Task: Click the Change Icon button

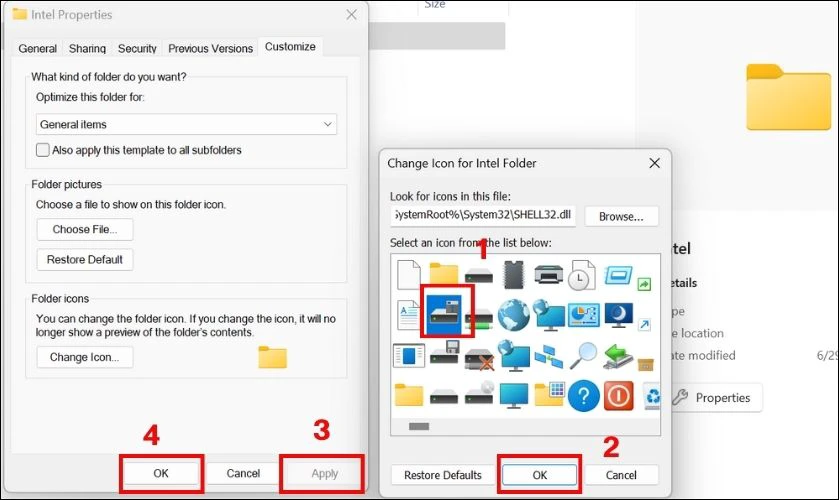Action: pyautogui.click(x=85, y=357)
